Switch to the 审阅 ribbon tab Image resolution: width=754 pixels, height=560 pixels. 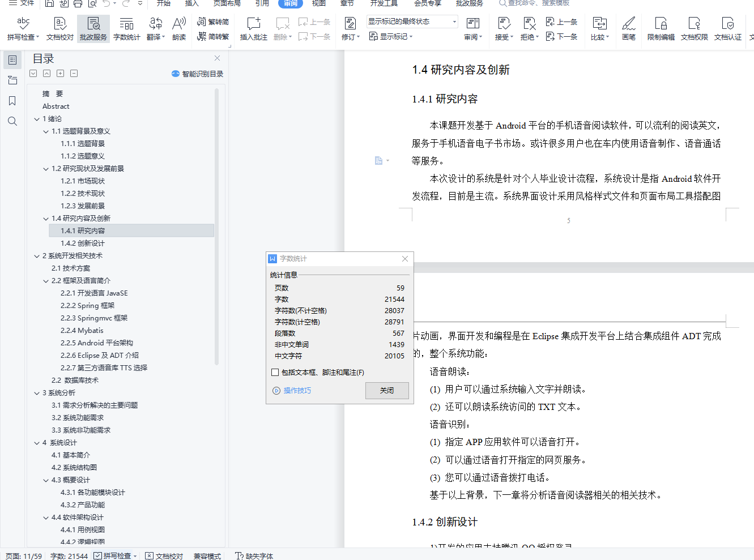click(x=291, y=3)
